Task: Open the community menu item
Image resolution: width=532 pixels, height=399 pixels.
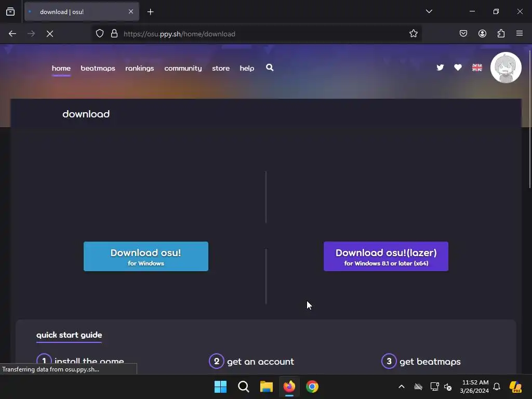Action: click(183, 68)
